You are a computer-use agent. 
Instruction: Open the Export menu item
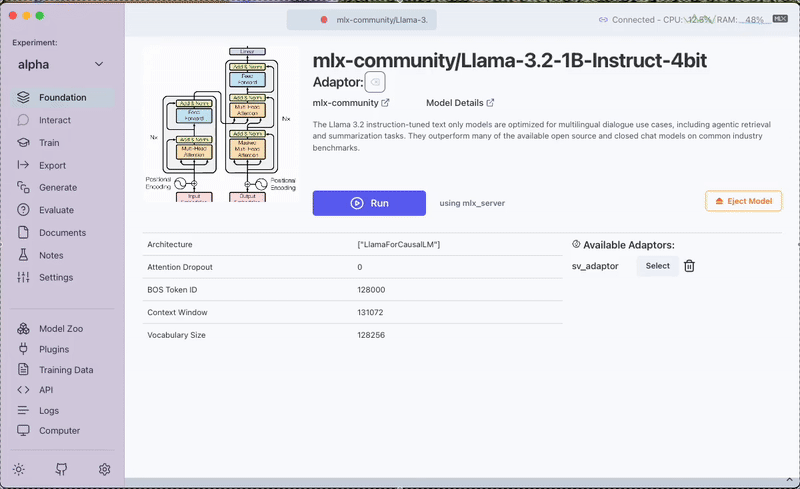coord(52,165)
